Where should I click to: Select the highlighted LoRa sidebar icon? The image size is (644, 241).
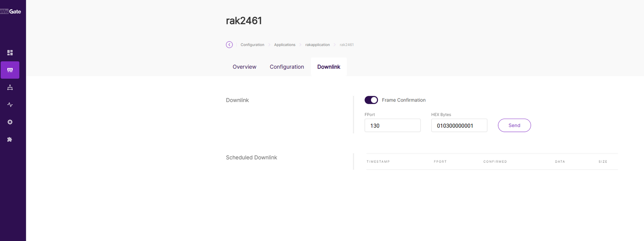(x=10, y=70)
